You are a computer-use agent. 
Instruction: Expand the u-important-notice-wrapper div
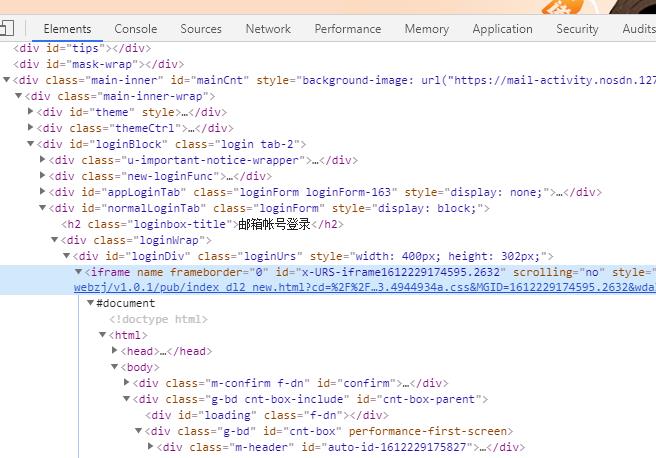tap(43, 160)
